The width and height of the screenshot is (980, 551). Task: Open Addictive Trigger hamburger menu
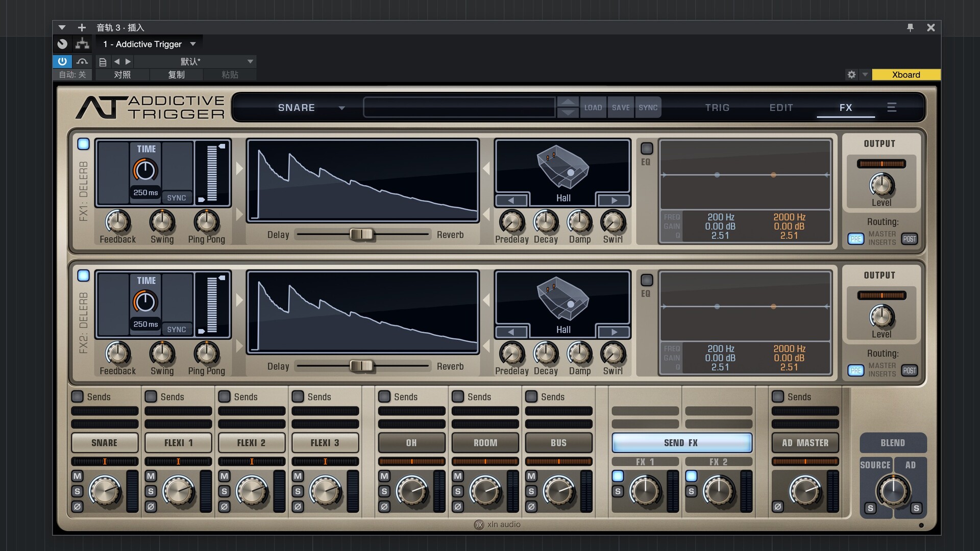click(x=892, y=107)
